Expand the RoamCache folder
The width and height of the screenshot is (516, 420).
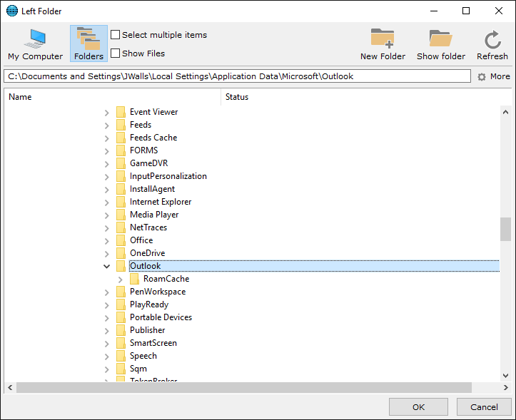(x=121, y=279)
